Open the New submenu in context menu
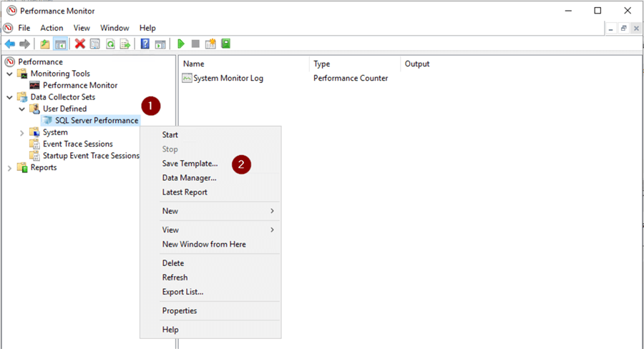The height and width of the screenshot is (349, 644). tap(220, 211)
